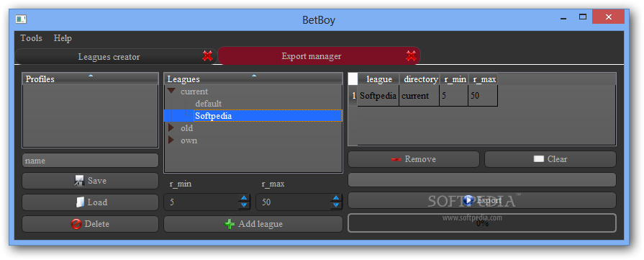Clear the export list
The width and height of the screenshot is (644, 260).
(x=550, y=159)
